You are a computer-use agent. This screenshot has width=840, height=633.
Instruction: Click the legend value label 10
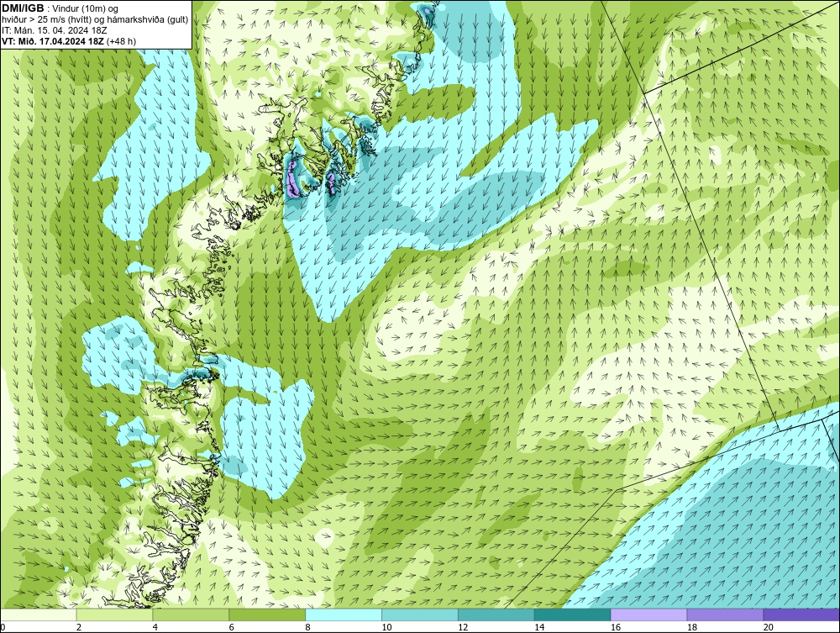[386, 627]
